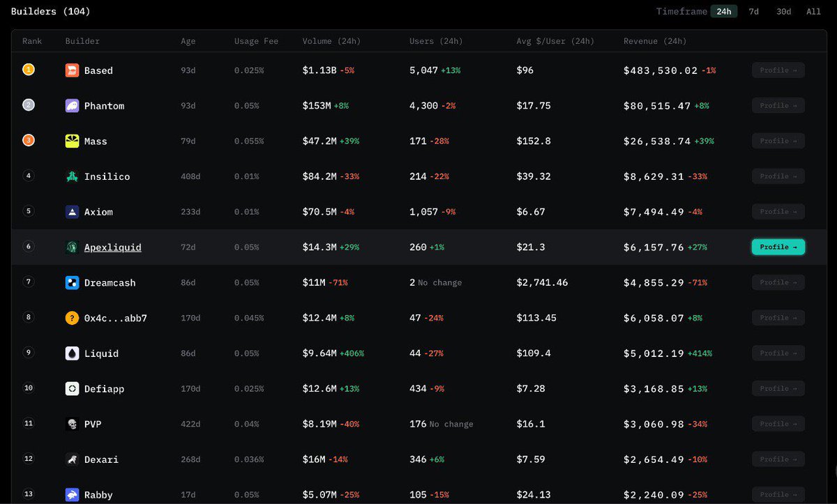Click Based revenue value $483,530.02
Image resolution: width=837 pixels, height=504 pixels.
tap(661, 70)
